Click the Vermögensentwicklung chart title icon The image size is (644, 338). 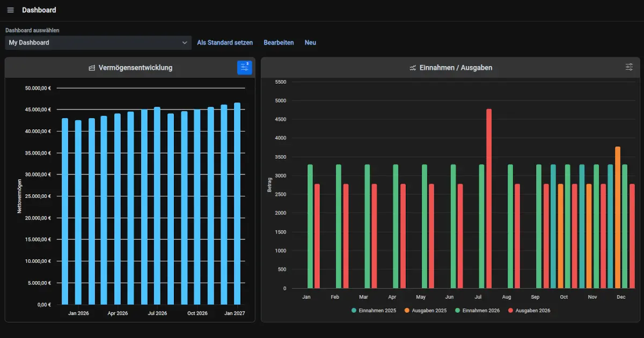click(x=92, y=68)
